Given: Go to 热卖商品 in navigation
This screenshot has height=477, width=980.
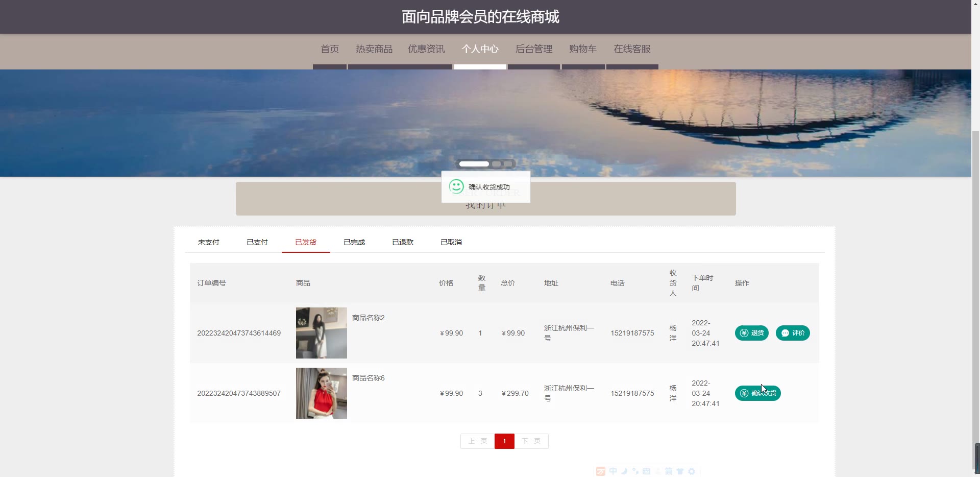Looking at the screenshot, I should tap(374, 49).
